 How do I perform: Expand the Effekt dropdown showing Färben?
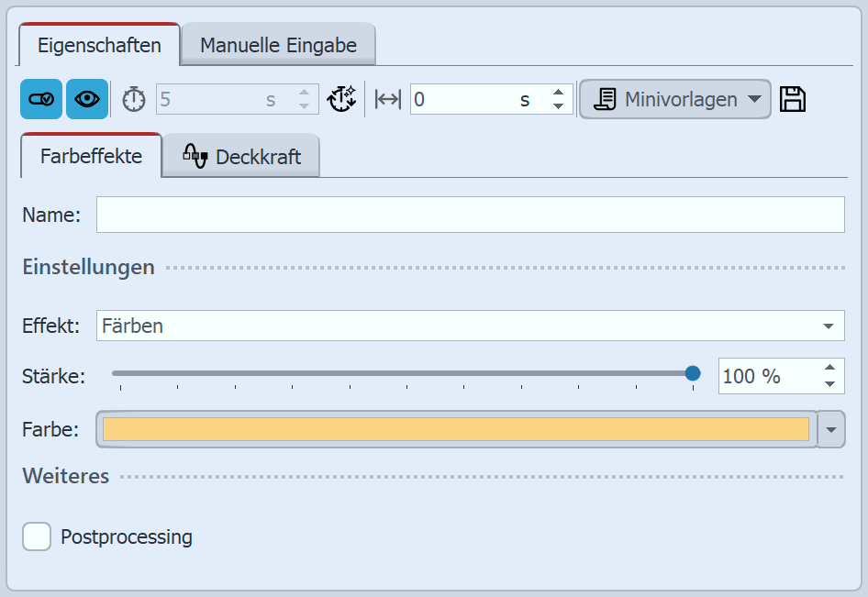click(828, 326)
